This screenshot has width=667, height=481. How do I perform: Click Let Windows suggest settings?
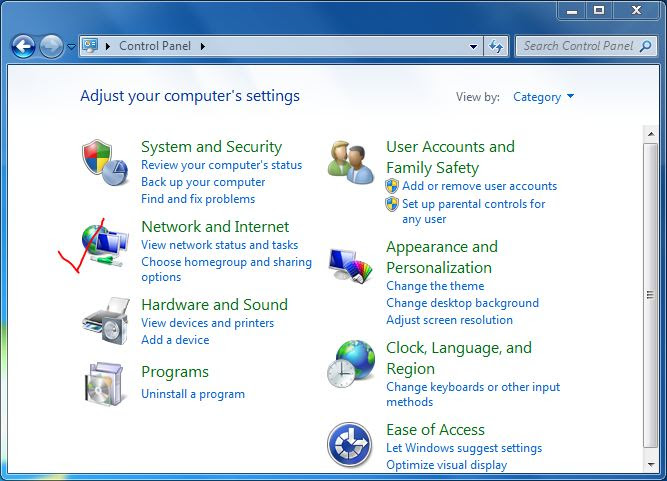click(464, 448)
